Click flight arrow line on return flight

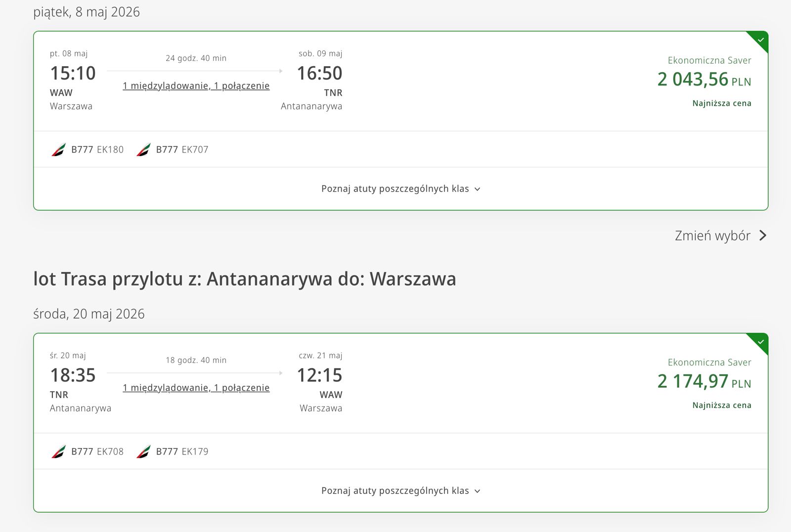(x=195, y=373)
